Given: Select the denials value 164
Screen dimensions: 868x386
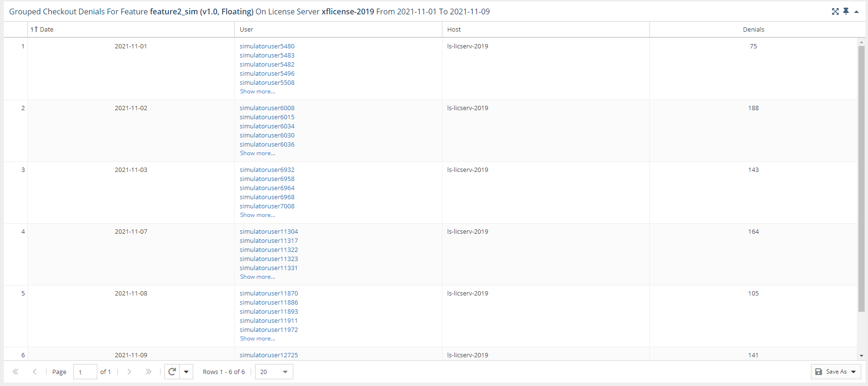Looking at the screenshot, I should (x=753, y=232).
